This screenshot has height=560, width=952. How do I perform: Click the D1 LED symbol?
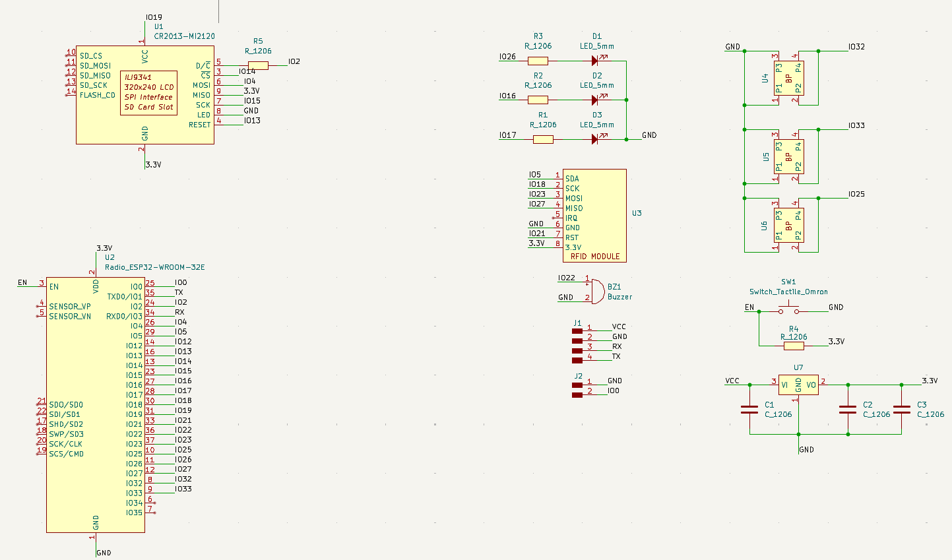click(595, 61)
